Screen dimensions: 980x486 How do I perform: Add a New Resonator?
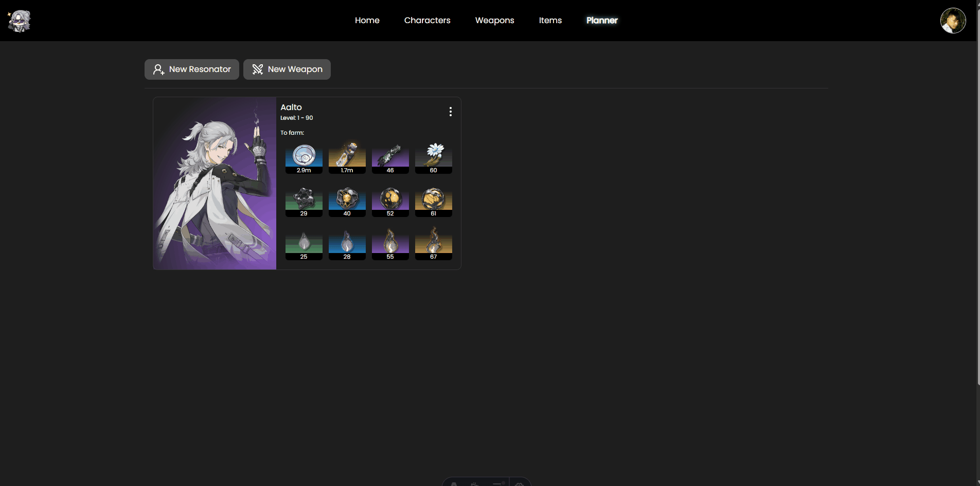click(x=192, y=69)
